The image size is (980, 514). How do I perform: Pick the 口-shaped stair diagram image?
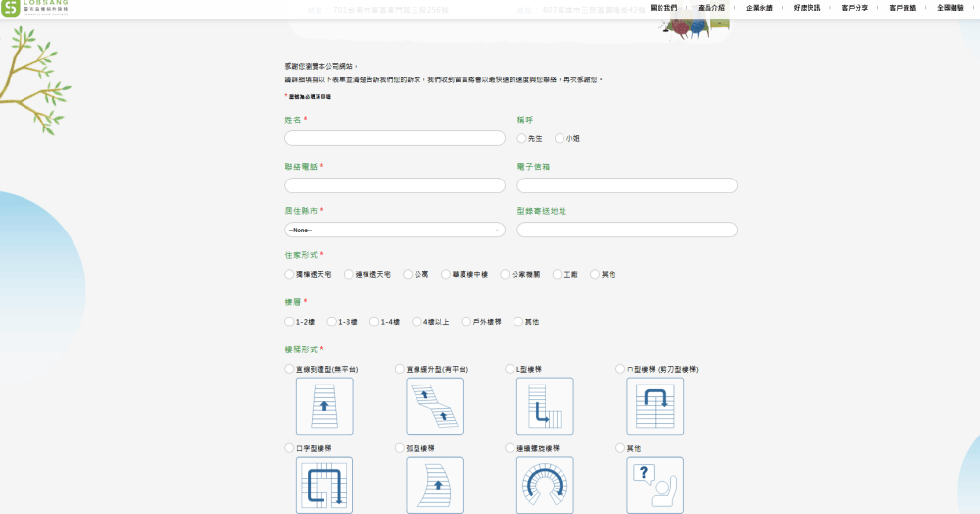[324, 486]
